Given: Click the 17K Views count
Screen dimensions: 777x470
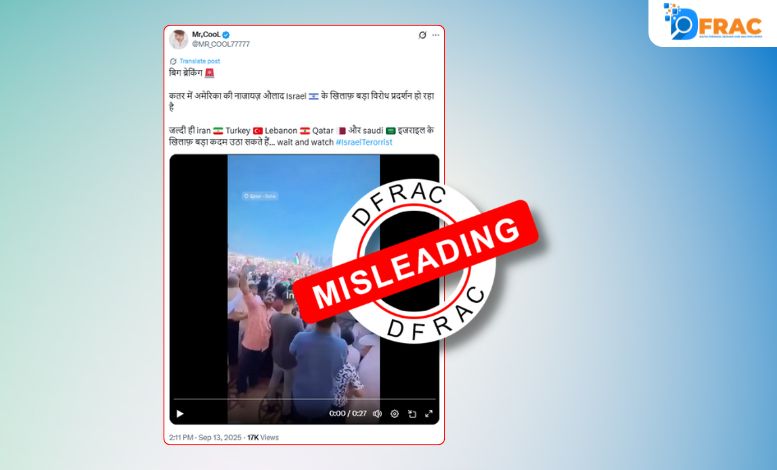Looking at the screenshot, I should pos(263,437).
